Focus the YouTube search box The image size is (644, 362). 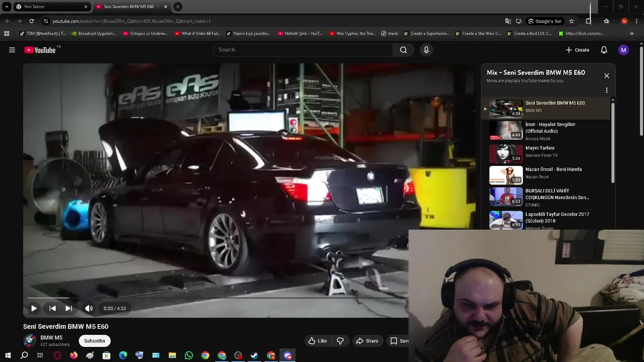pyautogui.click(x=303, y=50)
